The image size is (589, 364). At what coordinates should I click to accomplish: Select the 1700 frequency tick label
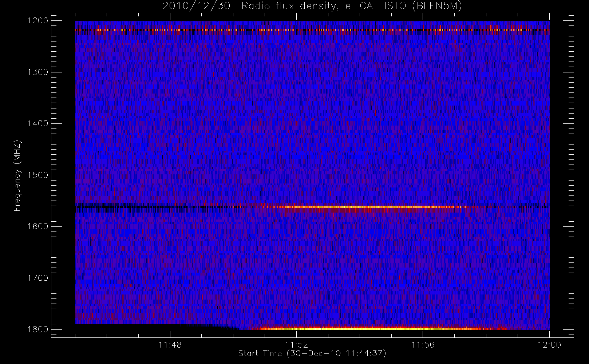click(x=38, y=278)
